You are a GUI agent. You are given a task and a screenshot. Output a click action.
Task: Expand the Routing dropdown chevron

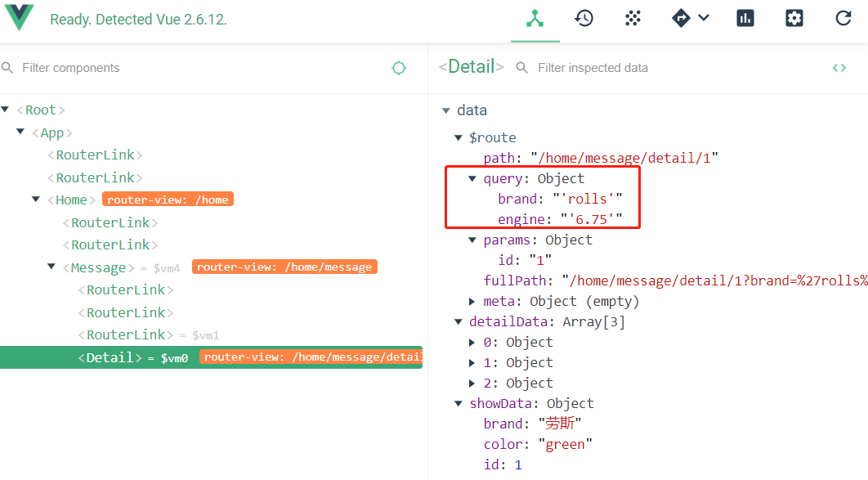[704, 18]
